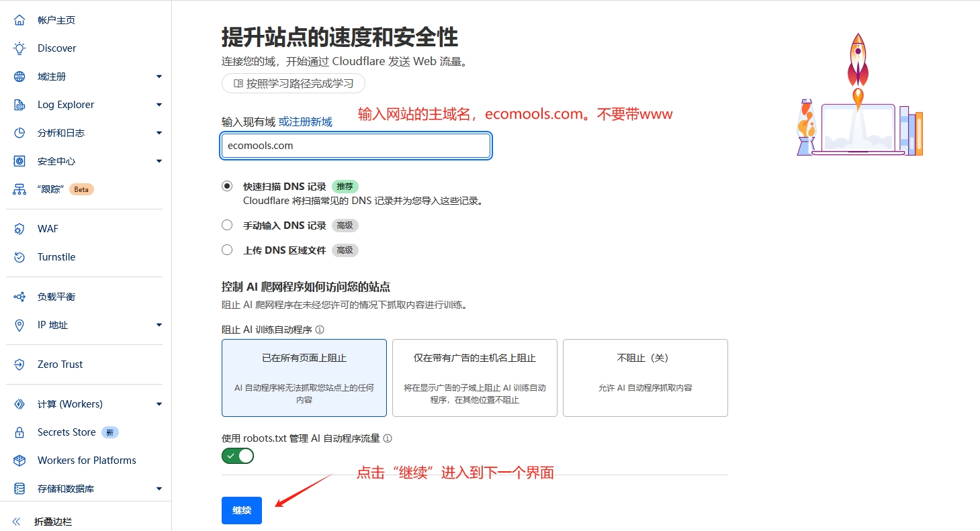Click the WAF shield icon
Screen dimensions: 980x531
tap(19, 229)
